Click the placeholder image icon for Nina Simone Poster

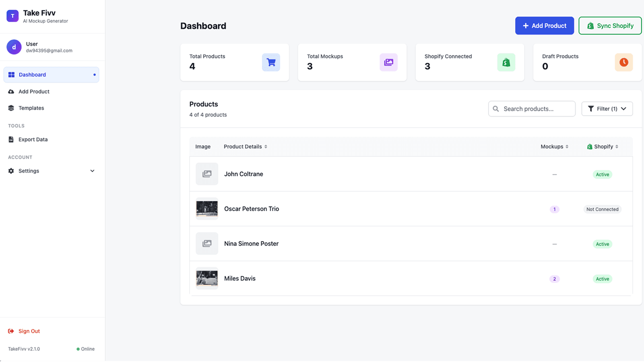207,243
